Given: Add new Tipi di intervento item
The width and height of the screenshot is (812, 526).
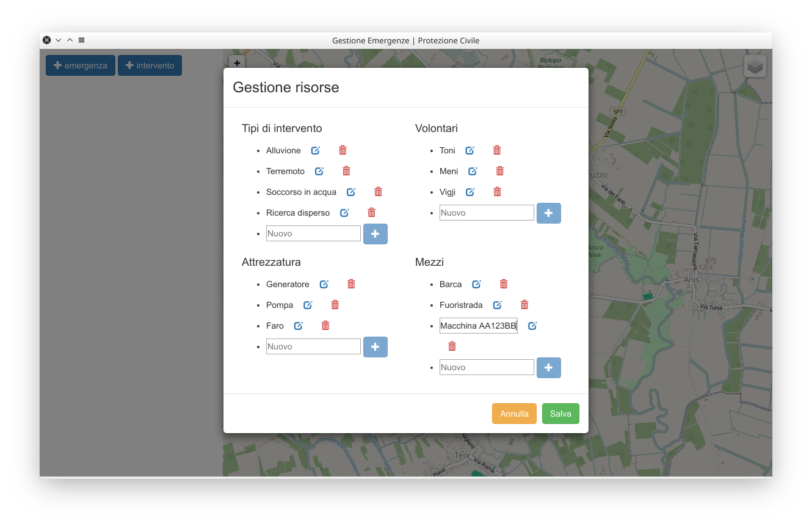Looking at the screenshot, I should 375,234.
